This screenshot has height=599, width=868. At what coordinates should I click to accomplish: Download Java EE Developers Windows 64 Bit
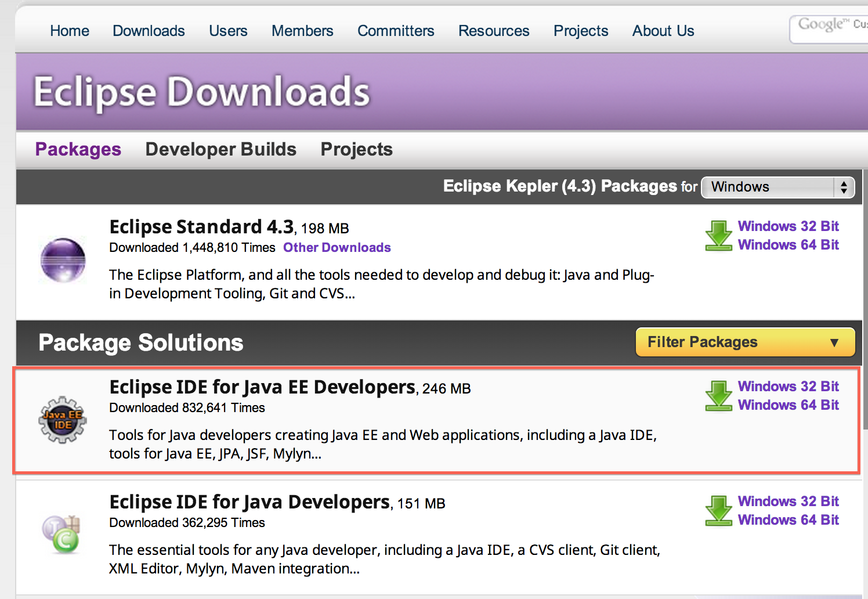point(789,405)
